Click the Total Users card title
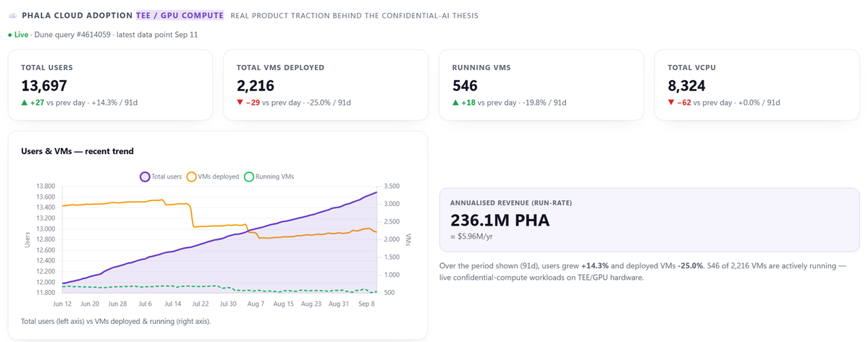 pyautogui.click(x=47, y=67)
